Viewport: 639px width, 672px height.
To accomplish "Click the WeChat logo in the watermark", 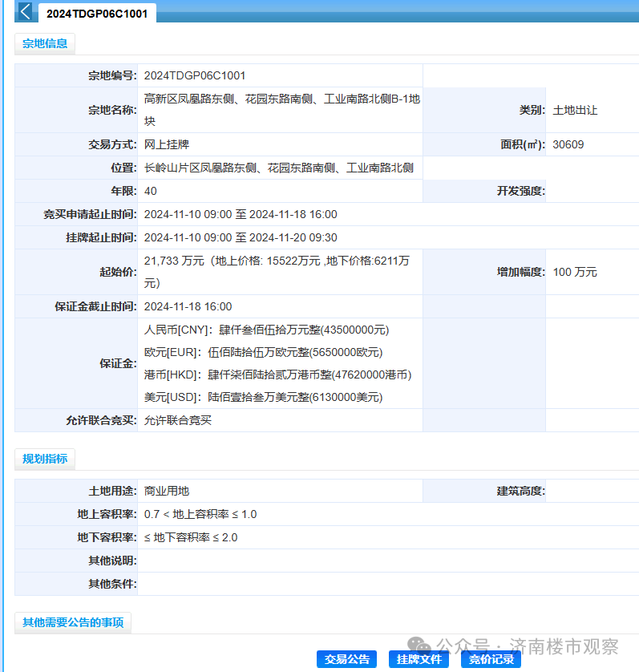I will (x=419, y=646).
